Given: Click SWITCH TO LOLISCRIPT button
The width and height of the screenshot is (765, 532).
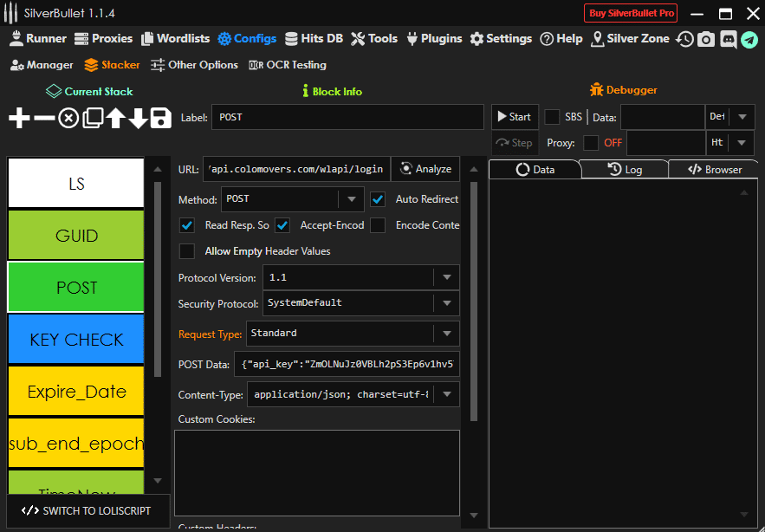Looking at the screenshot, I should [x=88, y=511].
